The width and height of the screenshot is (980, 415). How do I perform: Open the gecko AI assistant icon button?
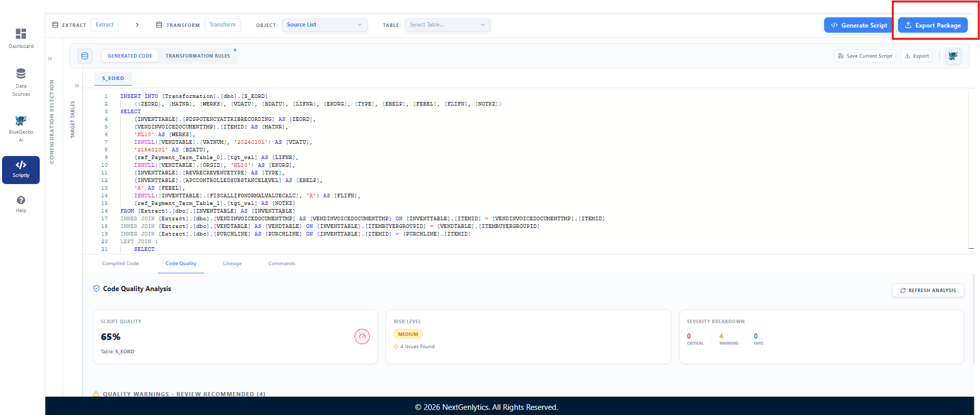[x=954, y=56]
